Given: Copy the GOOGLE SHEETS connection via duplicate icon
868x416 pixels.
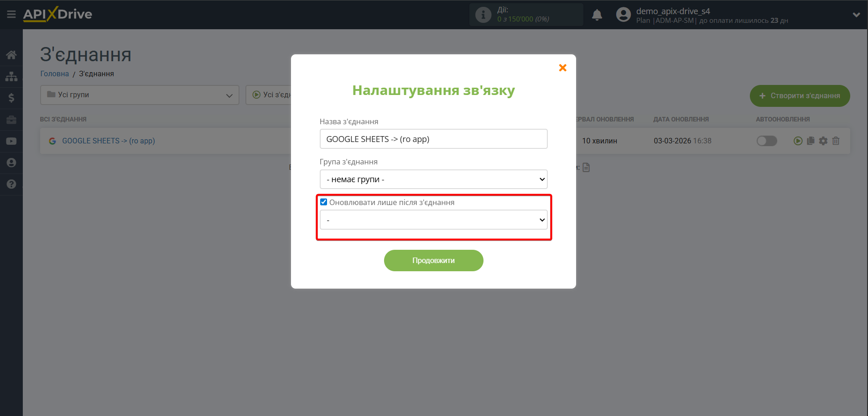Looking at the screenshot, I should coord(810,141).
